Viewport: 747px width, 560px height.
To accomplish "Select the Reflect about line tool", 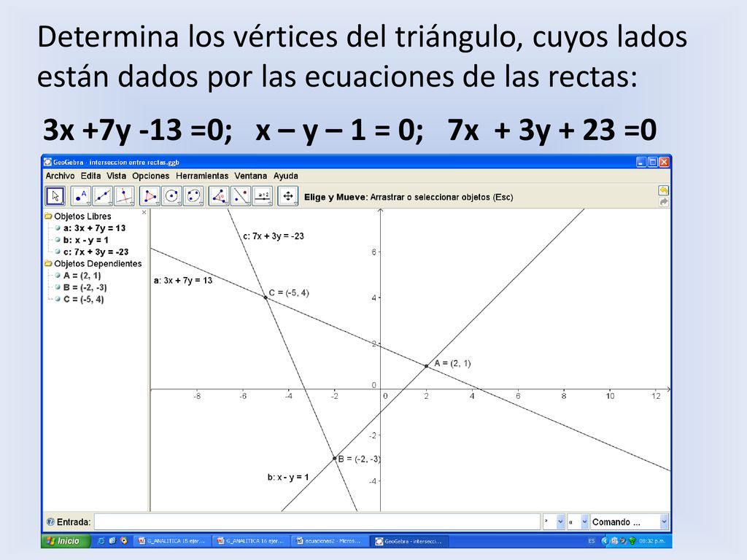I will [x=241, y=196].
